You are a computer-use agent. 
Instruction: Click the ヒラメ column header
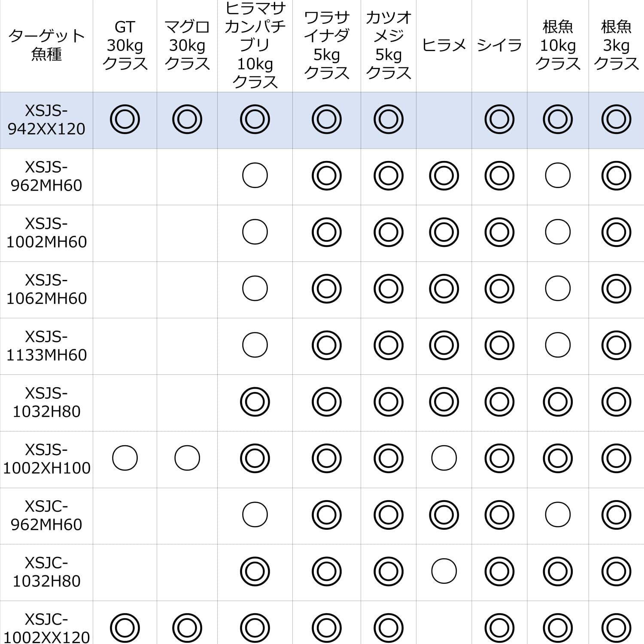444,45
